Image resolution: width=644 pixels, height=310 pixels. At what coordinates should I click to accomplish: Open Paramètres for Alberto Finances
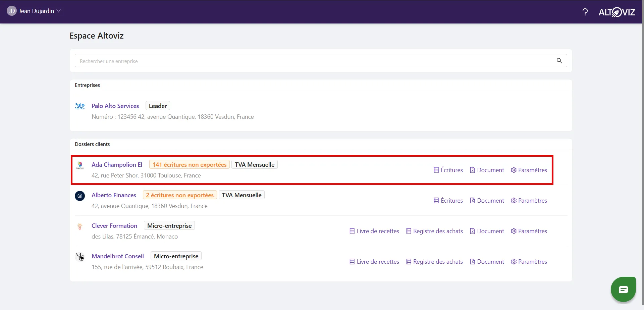(529, 201)
